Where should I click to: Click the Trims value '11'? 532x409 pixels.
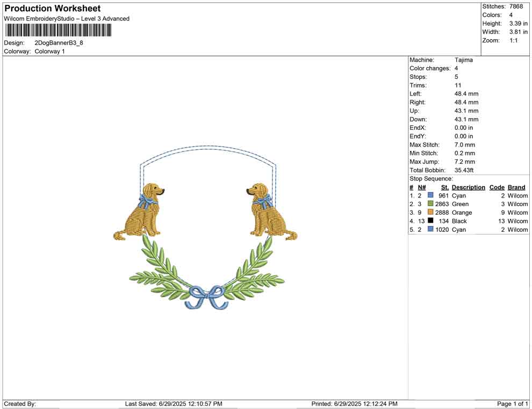458,85
